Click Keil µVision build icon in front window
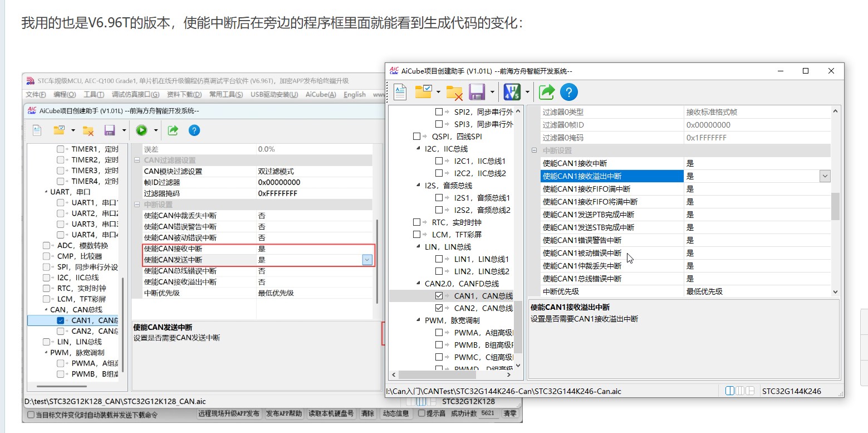Screen dimensions: 868x433 512,92
